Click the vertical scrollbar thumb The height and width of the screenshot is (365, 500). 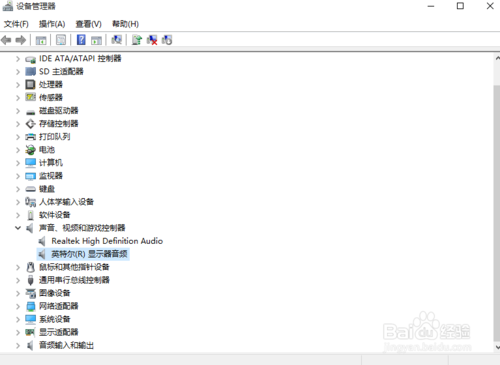[x=497, y=213]
